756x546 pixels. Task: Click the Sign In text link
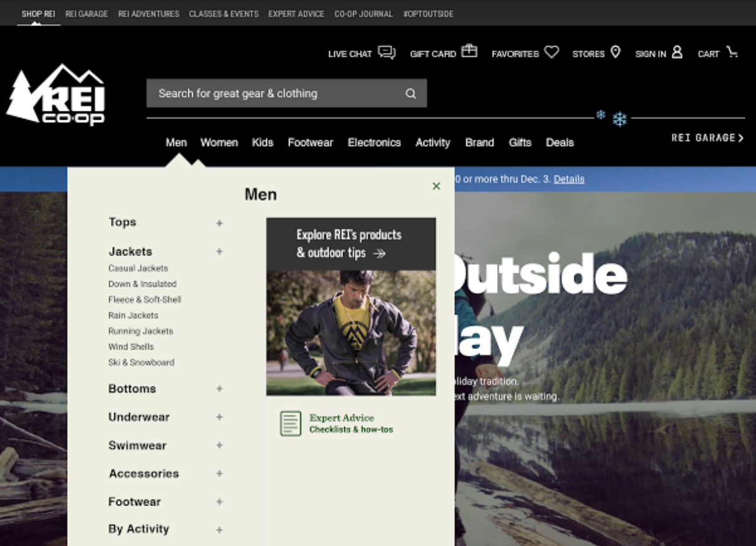[651, 54]
